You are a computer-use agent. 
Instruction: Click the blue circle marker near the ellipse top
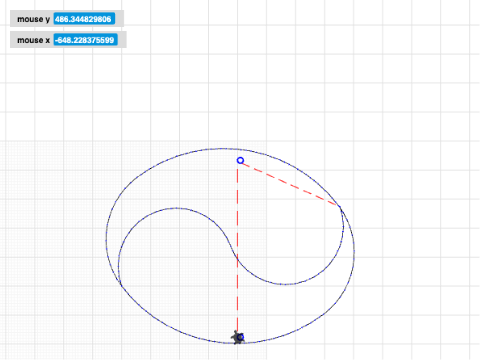(240, 161)
